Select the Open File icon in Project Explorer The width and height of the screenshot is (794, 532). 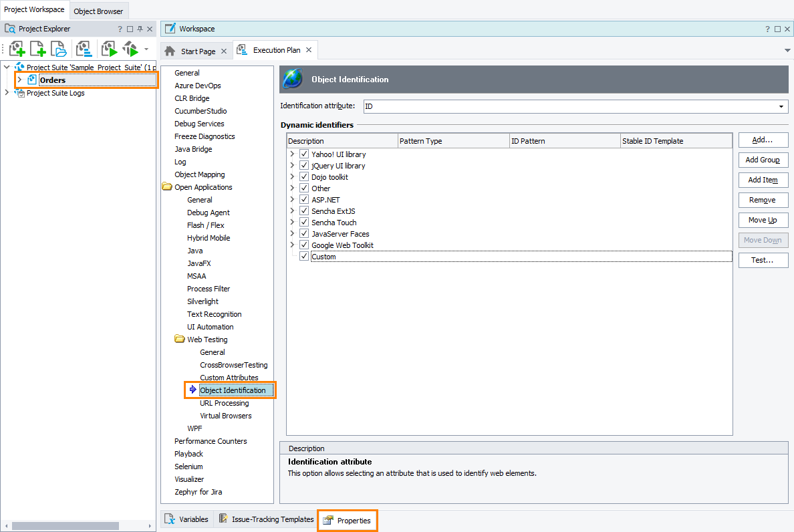58,48
